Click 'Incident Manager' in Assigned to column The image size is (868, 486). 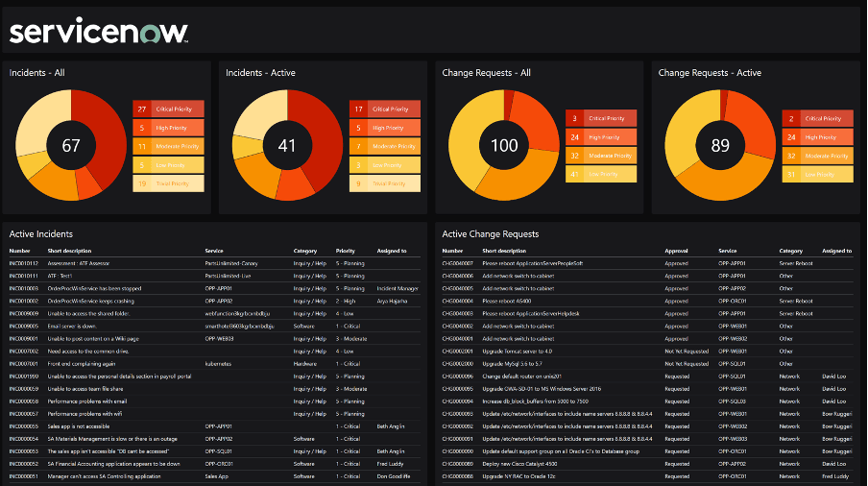pos(398,288)
